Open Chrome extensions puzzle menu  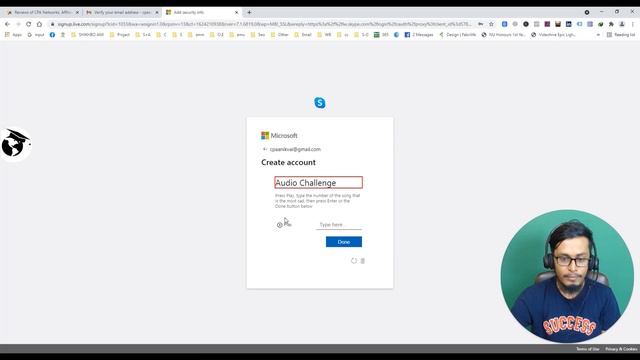(x=611, y=24)
